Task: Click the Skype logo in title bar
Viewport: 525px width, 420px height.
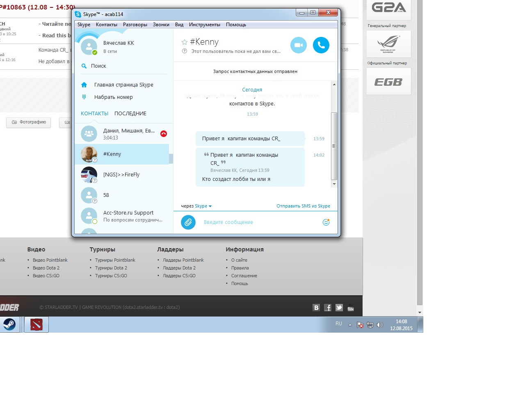Action: 78,14
